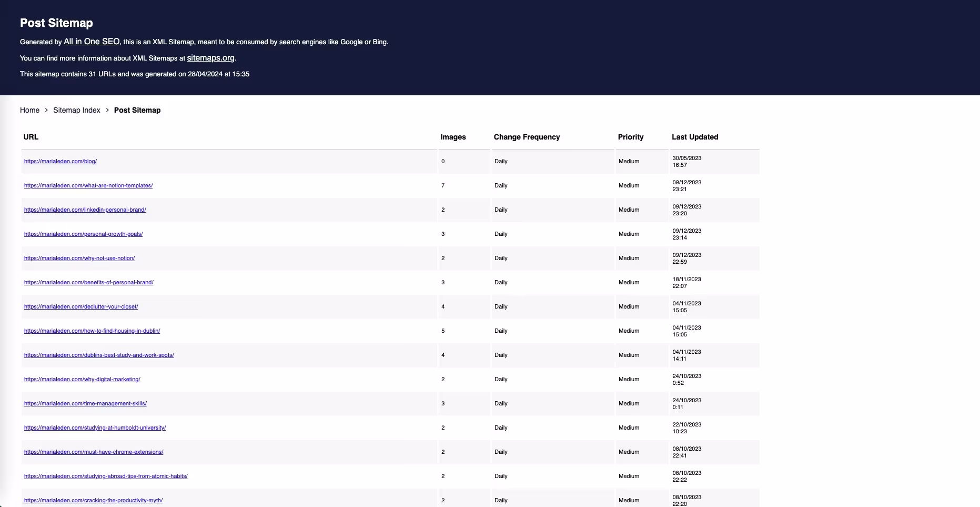Open the studying-abroad-tips-from-atomic-habits link

pos(106,476)
